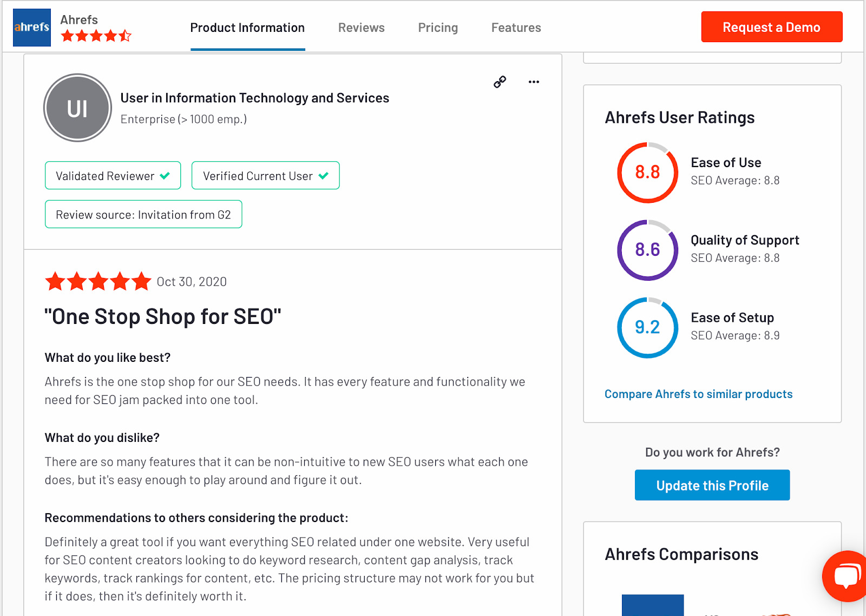
Task: Click the Quality of Support 8.6 gauge
Action: point(647,250)
